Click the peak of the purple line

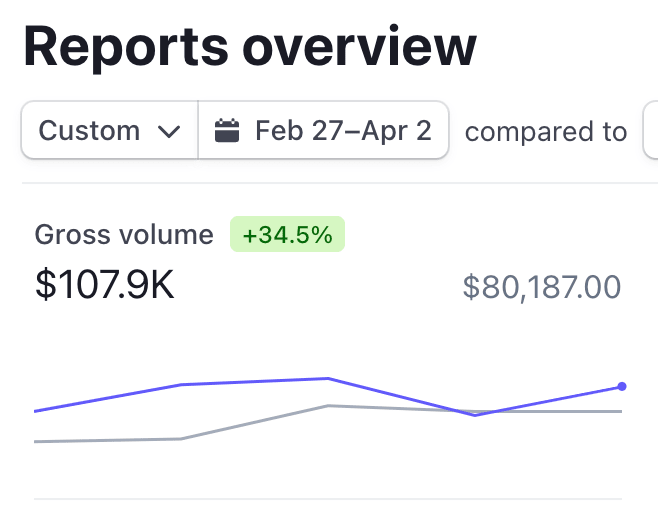pos(327,379)
